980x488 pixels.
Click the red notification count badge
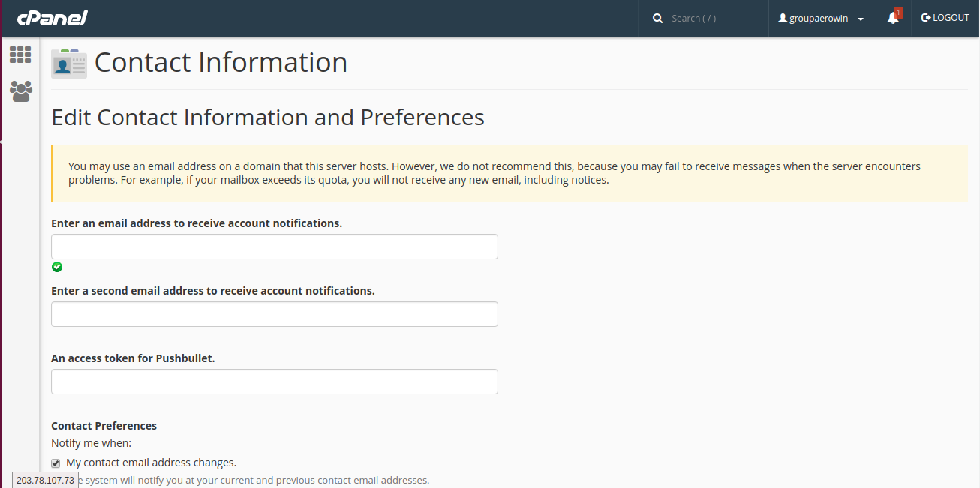point(898,13)
